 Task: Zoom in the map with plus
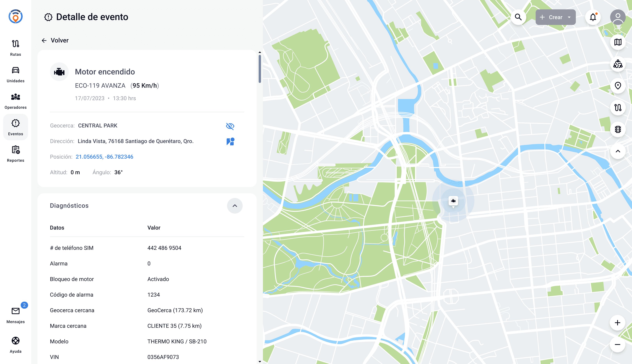coord(617,323)
